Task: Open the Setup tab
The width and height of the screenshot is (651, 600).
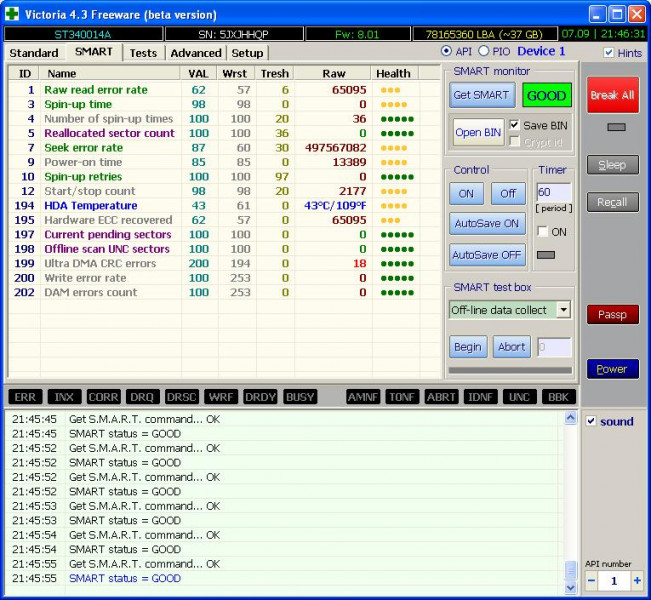Action: coord(247,53)
